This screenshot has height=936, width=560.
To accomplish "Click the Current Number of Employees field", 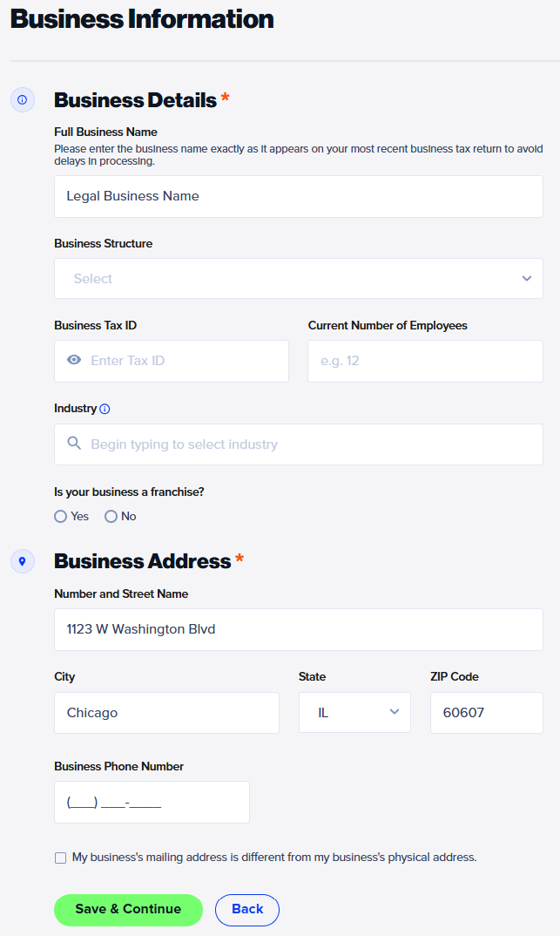I will coord(424,359).
